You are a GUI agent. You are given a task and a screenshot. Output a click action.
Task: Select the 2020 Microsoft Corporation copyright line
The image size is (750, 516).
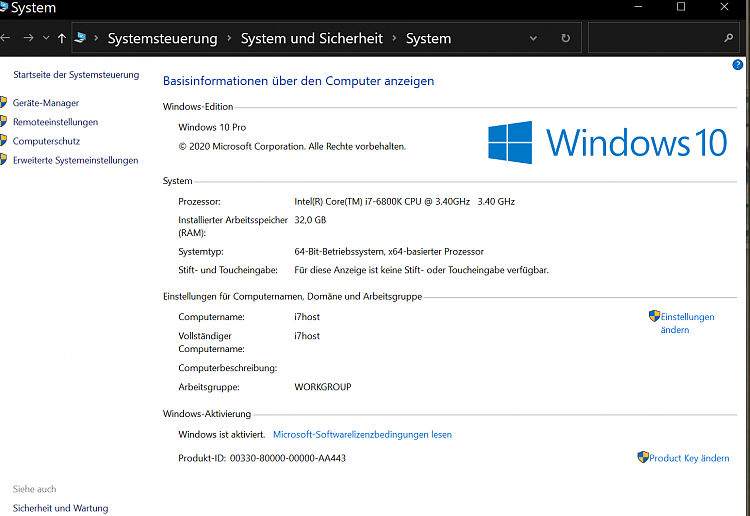click(x=292, y=146)
